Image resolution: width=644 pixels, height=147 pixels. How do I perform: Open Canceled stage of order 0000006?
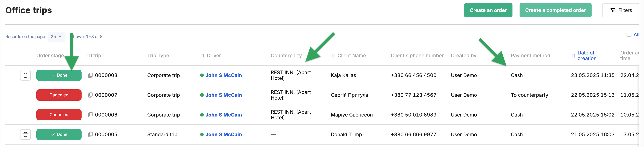tap(59, 115)
